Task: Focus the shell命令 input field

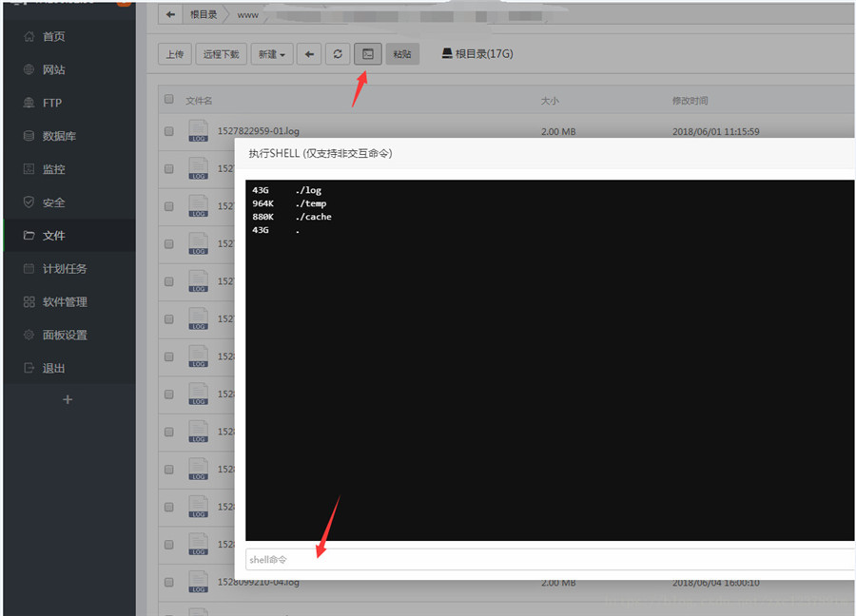Action: (550, 559)
